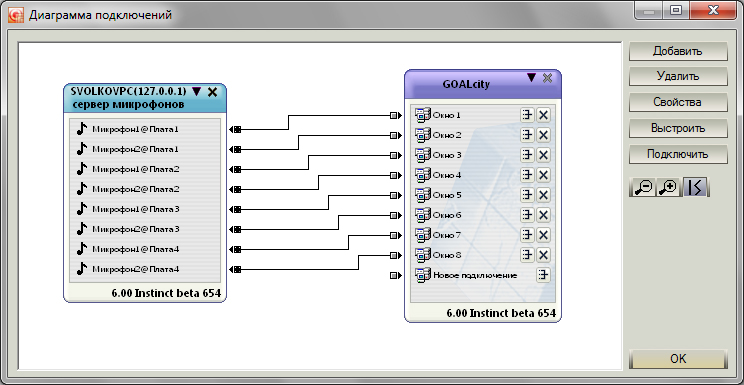Click output connector of Микрофон2@Плата4
Viewport: 744px width, 385px height.
[x=235, y=269]
